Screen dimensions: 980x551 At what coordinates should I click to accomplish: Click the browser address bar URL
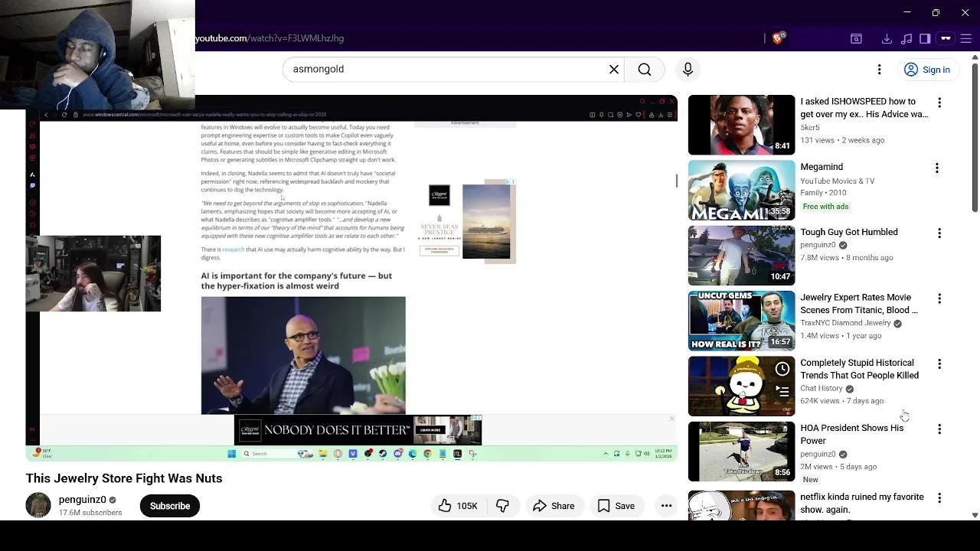(269, 38)
